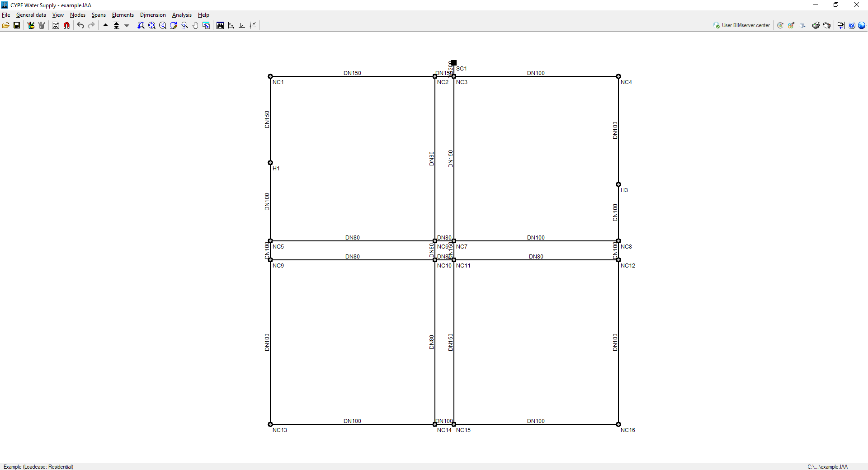Click the grey down arrow icon

[127, 25]
